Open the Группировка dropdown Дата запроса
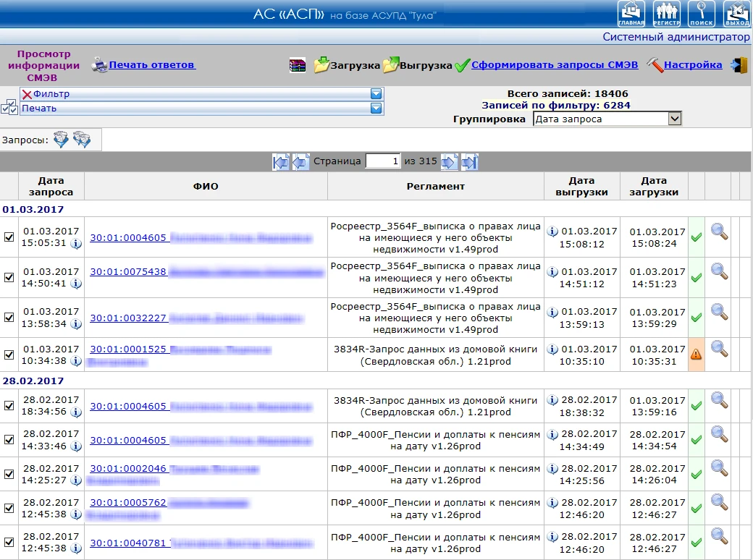The width and height of the screenshot is (753, 560). (x=607, y=119)
